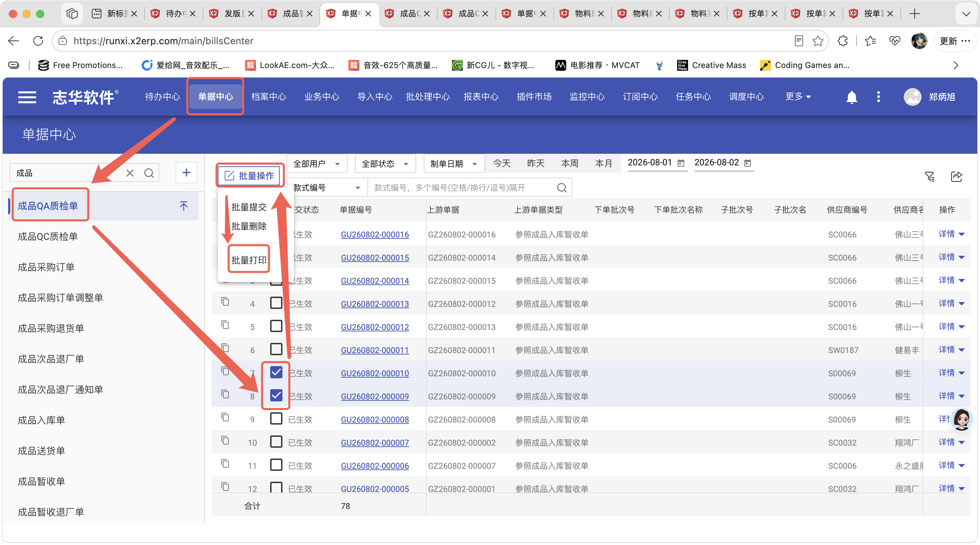Filter by 本周 quick date
This screenshot has width=980, height=545.
pos(570,164)
